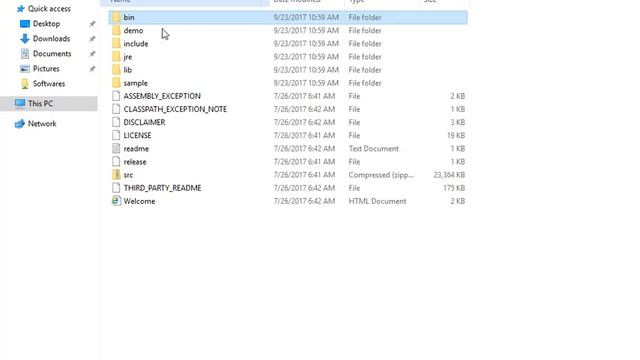Select the src archive name

pos(128,175)
